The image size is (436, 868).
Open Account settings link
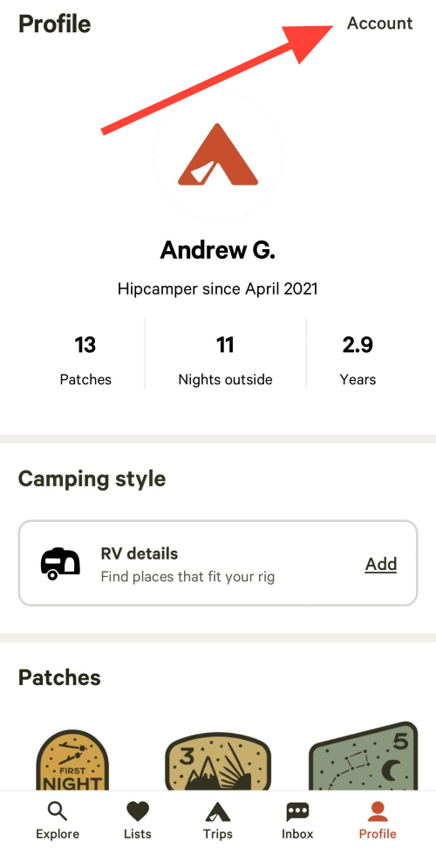click(x=380, y=24)
